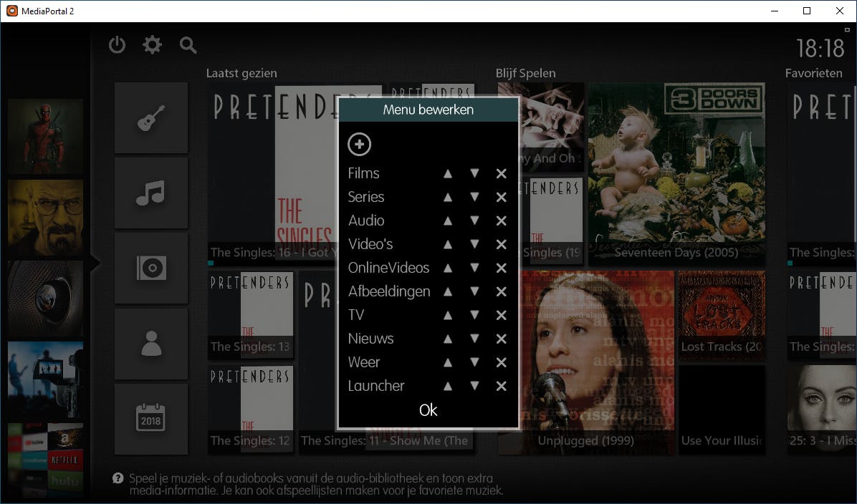The image size is (857, 504).
Task: Open settings gear icon
Action: coord(153,45)
